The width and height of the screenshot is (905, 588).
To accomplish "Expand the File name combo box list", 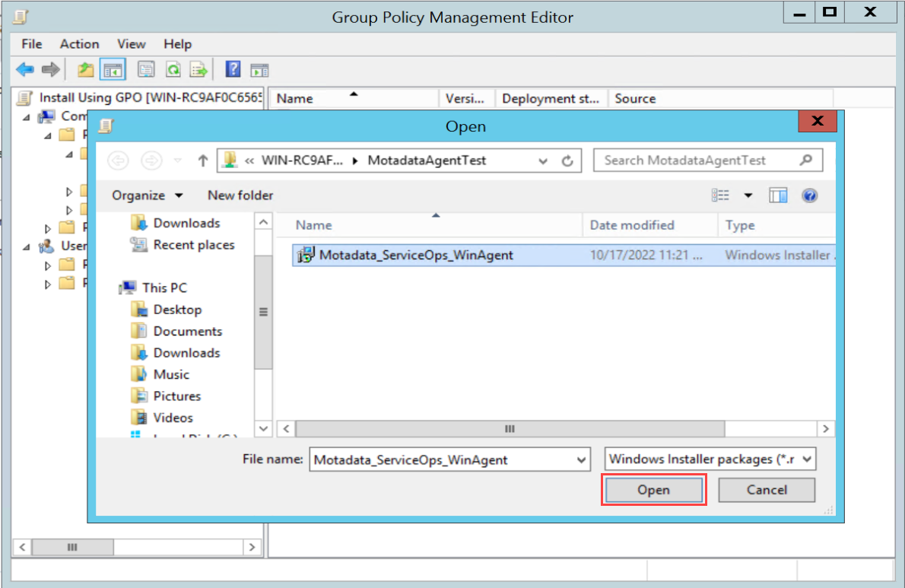I will [582, 459].
